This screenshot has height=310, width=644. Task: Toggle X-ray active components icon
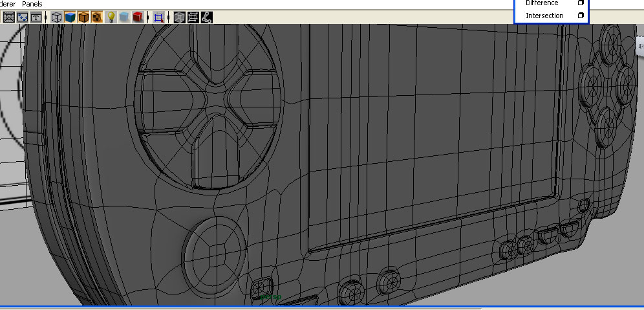[x=193, y=17]
